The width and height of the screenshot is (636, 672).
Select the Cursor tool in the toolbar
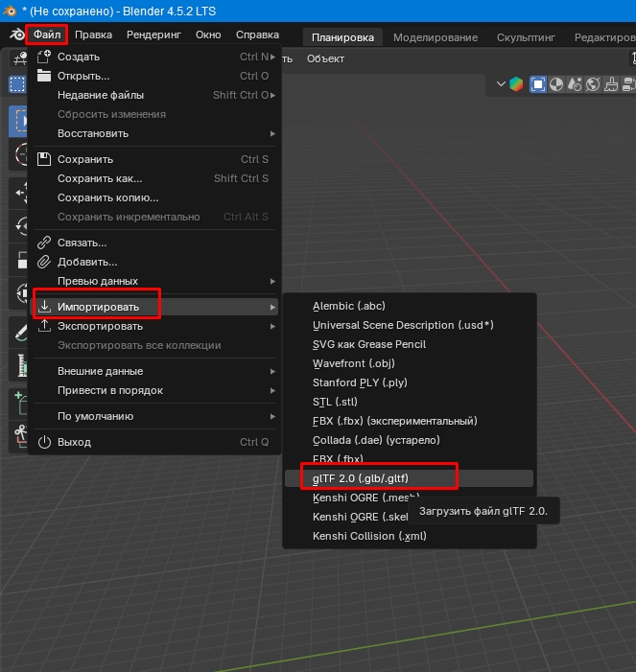click(x=19, y=153)
